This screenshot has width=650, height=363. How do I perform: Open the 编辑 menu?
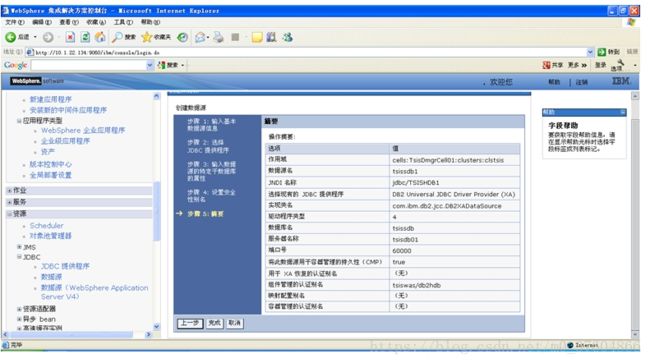(42, 22)
